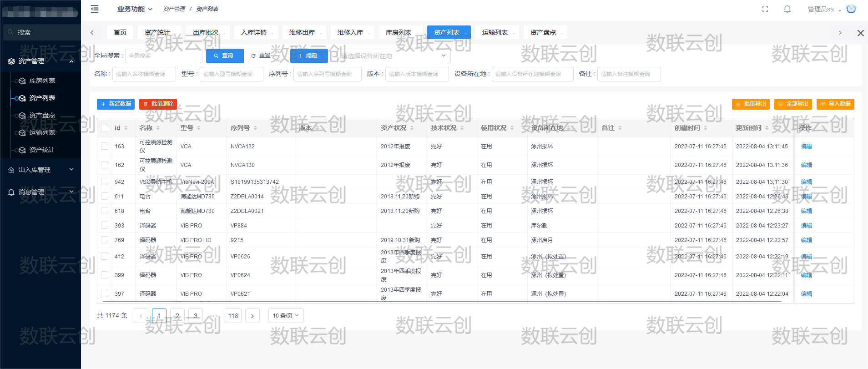This screenshot has width=868, height=369.
Task: Click 新建数据 button
Action: (116, 104)
